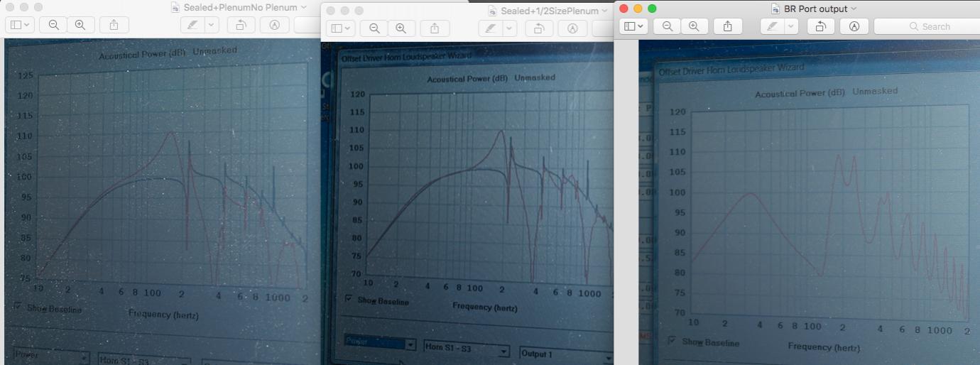Open Power dropdown in Sealed+1/2SizePlenum image
Viewport: 980px width, 365px height.
tap(380, 344)
